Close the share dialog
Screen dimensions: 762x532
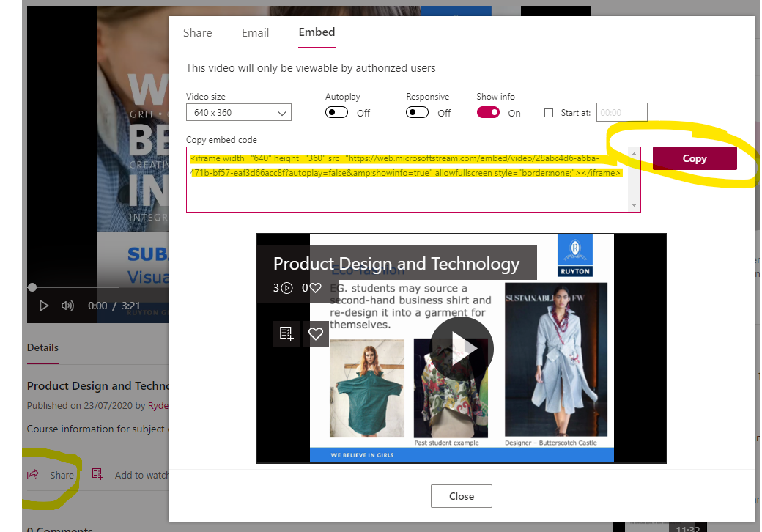point(461,496)
